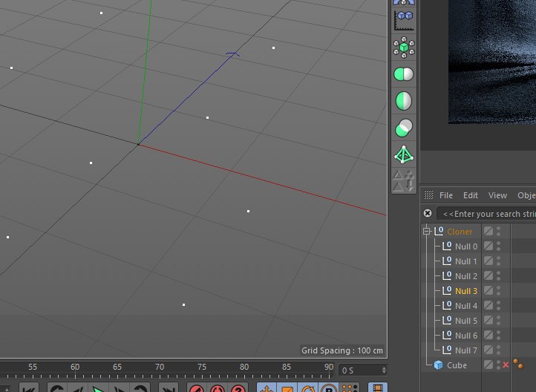Click the stepper arrows on frame field
The width and height of the screenshot is (536, 392).
point(384,370)
